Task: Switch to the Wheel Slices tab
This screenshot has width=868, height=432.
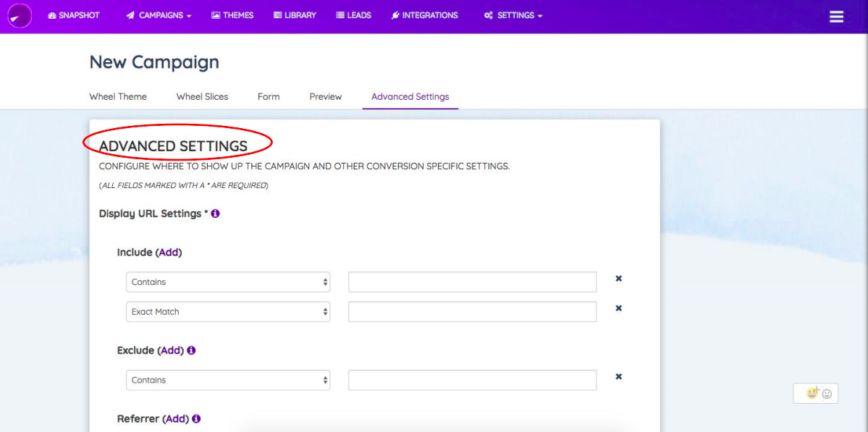Action: pyautogui.click(x=202, y=97)
